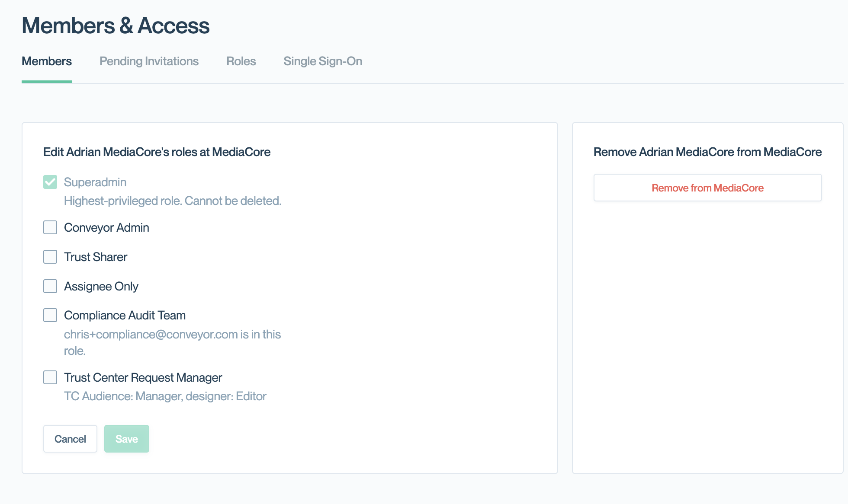Click the Conveyor Admin label text
The width and height of the screenshot is (848, 504).
106,227
